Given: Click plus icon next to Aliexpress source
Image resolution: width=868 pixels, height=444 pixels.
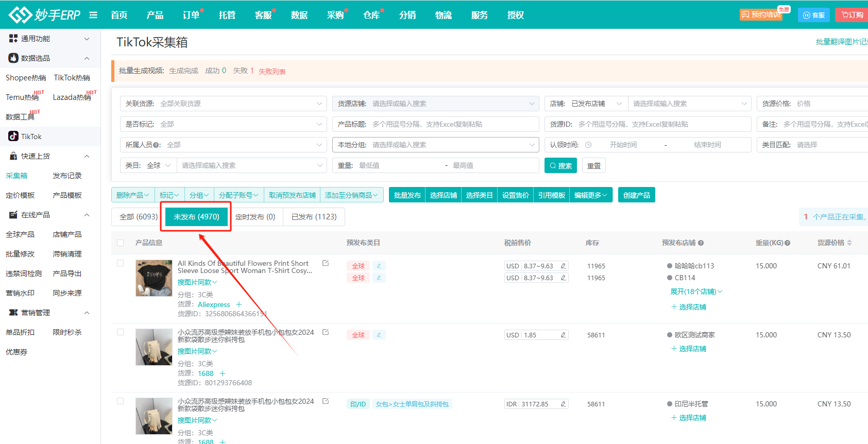Looking at the screenshot, I should (x=239, y=304).
